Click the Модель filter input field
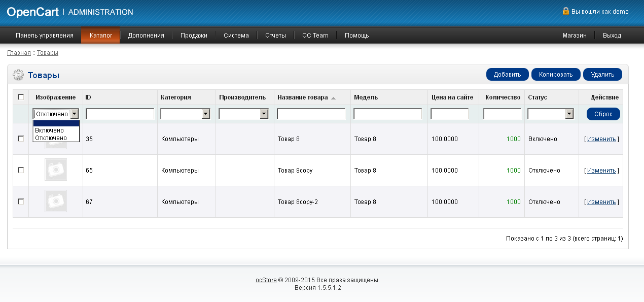 [387, 114]
